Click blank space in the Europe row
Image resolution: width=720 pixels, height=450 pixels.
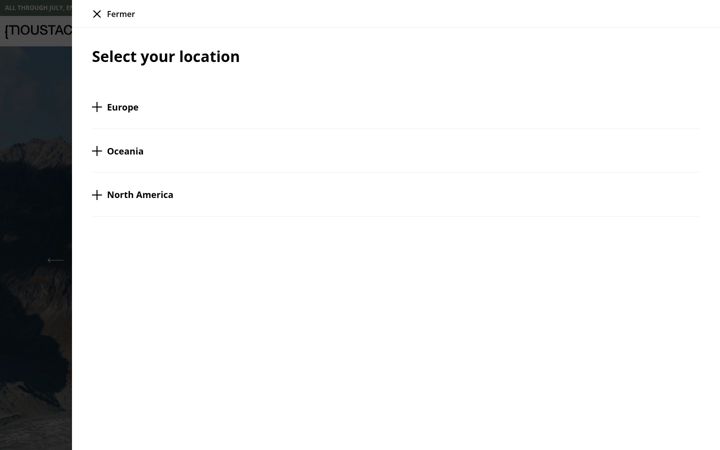pos(413,107)
